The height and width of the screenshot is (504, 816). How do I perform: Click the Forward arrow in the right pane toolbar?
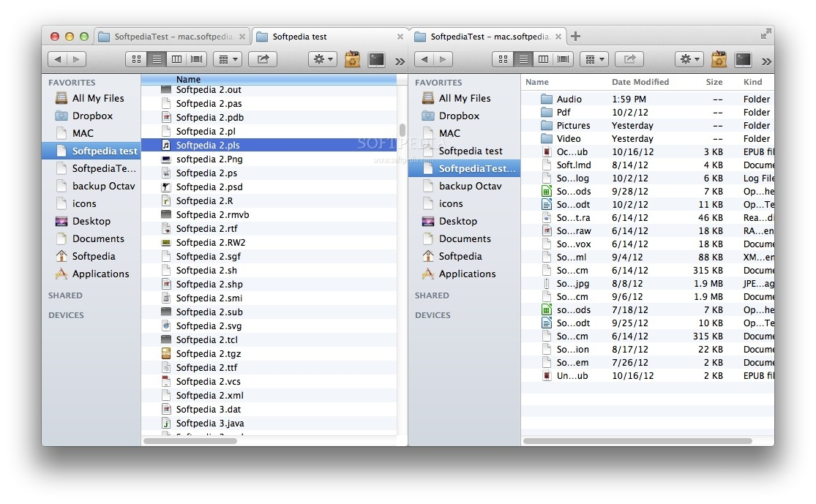click(443, 59)
